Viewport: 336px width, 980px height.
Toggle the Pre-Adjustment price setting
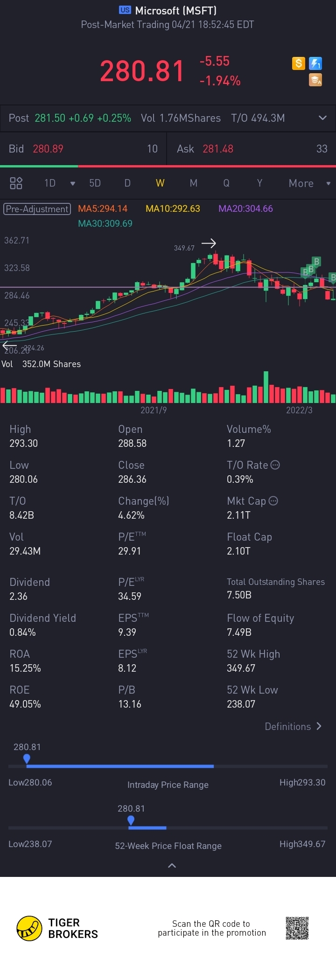point(37,209)
